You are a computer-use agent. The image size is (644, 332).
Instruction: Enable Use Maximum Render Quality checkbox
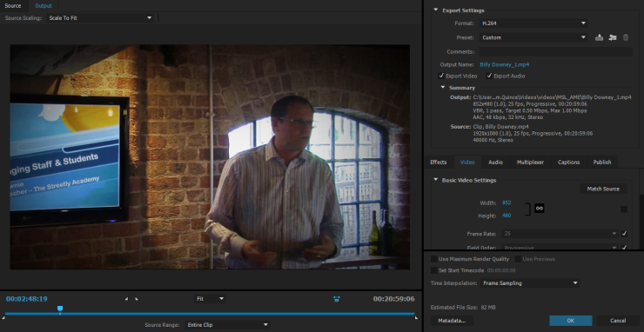click(433, 259)
